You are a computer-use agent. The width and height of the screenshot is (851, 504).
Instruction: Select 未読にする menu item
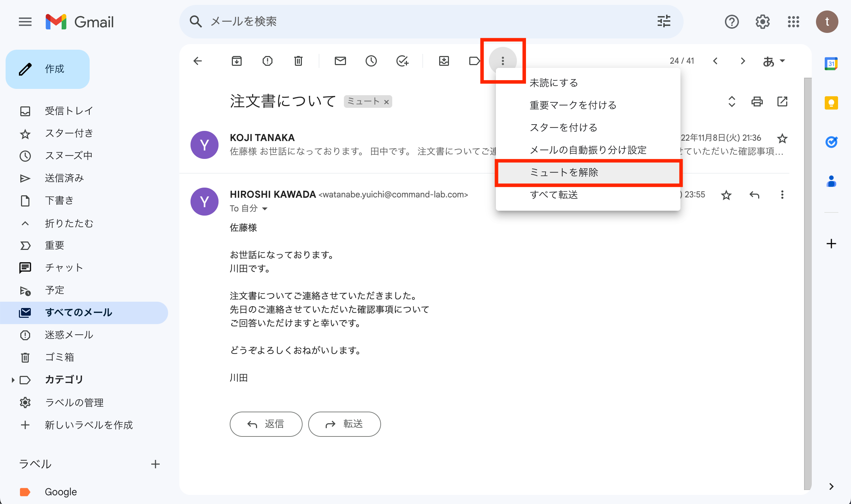coord(588,83)
